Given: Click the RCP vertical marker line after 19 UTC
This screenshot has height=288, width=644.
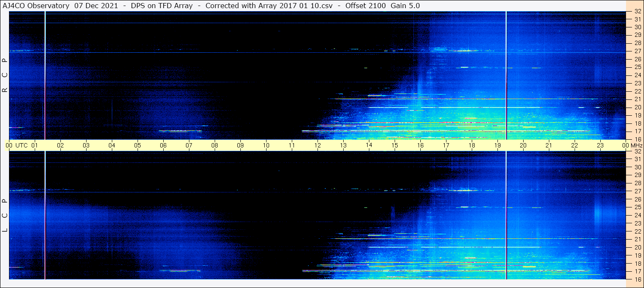Looking at the screenshot, I should (x=506, y=75).
